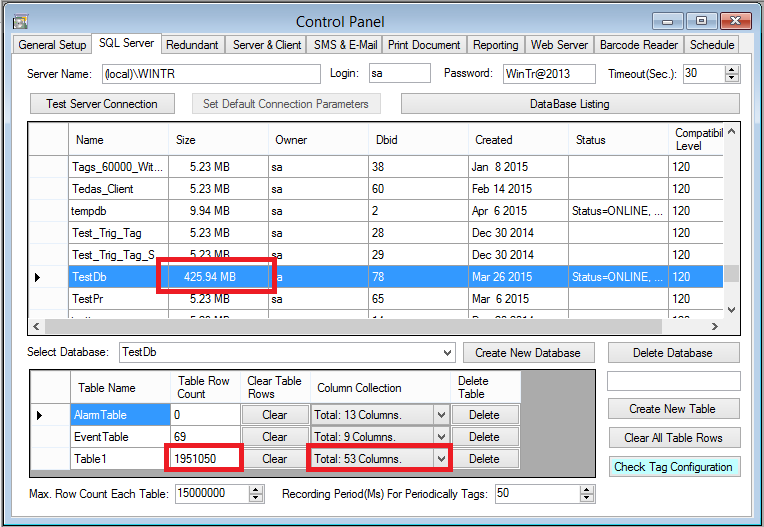Screen dimensions: 764x527
Task: Switch to the Barcode Reader tab
Action: tap(639, 45)
